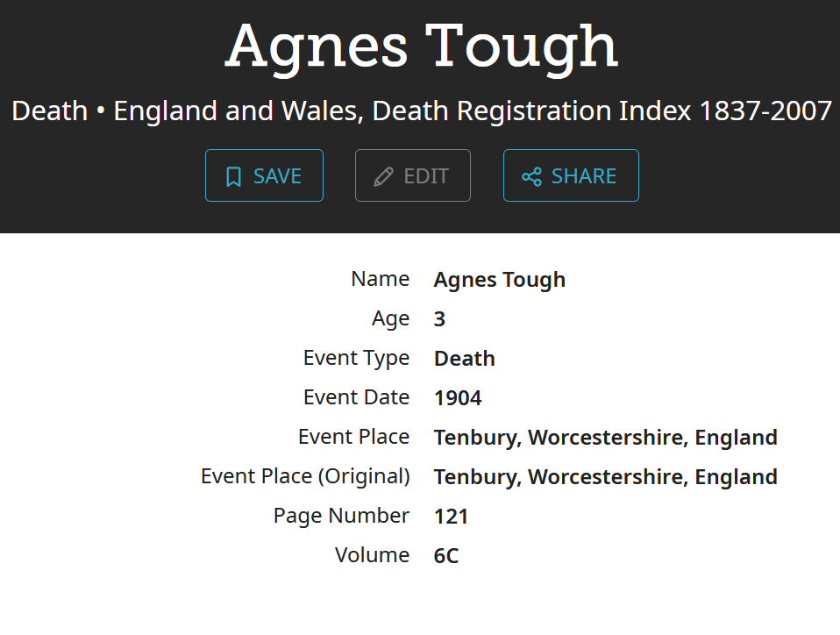Click the Agnes Tough name value
840x635 pixels.
(499, 280)
